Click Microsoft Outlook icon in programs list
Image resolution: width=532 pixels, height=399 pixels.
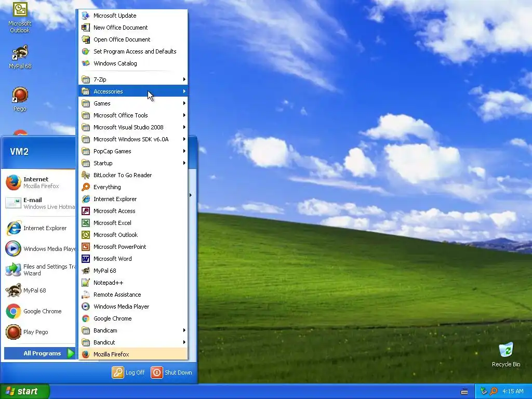coord(86,235)
